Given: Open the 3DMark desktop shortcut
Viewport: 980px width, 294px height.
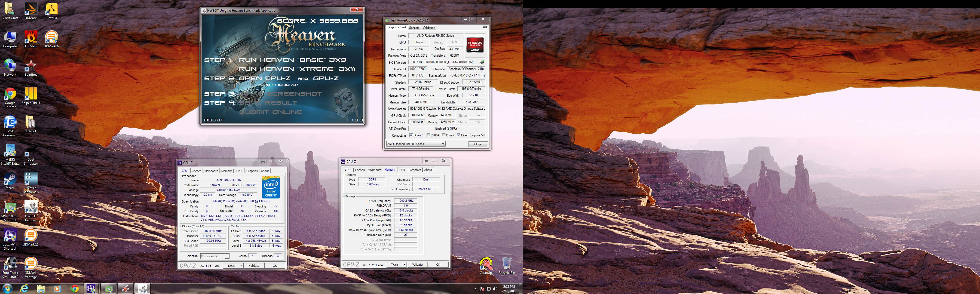Looking at the screenshot, I should pyautogui.click(x=31, y=11).
